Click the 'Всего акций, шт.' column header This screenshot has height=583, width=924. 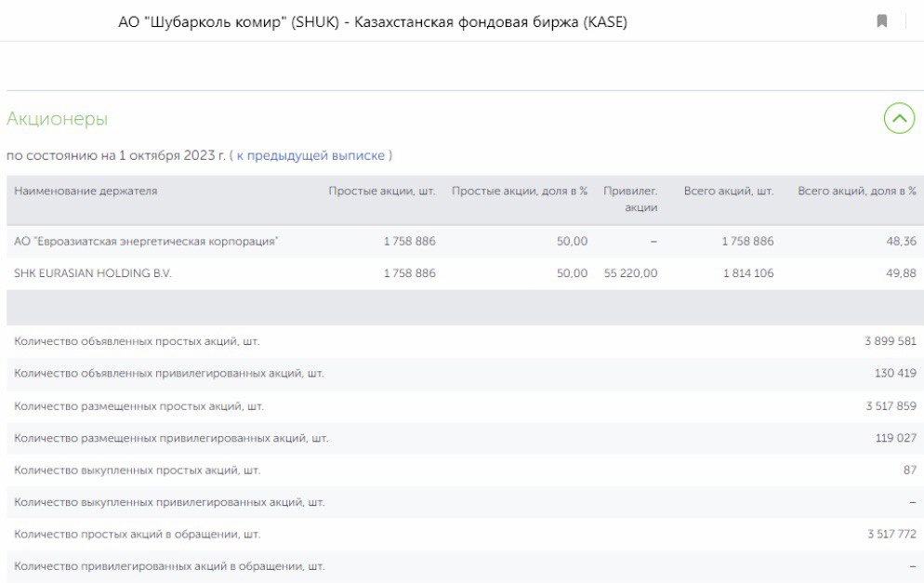point(729,191)
